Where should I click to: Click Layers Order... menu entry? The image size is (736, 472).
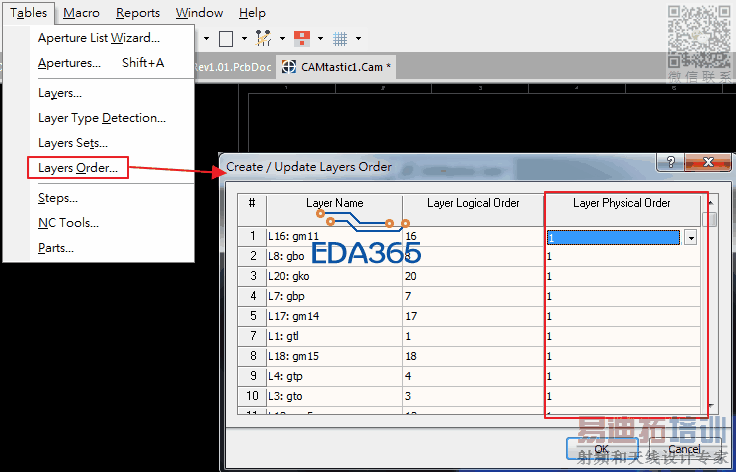78,167
